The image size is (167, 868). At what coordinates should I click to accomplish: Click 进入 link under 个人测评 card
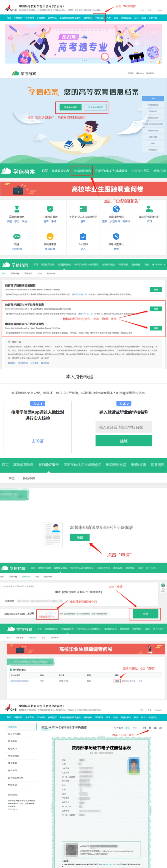pos(83,249)
